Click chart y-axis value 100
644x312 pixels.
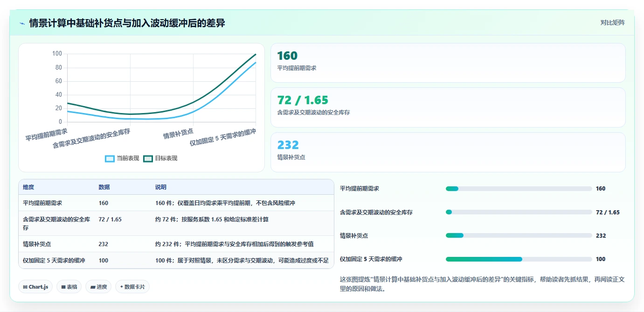point(57,54)
